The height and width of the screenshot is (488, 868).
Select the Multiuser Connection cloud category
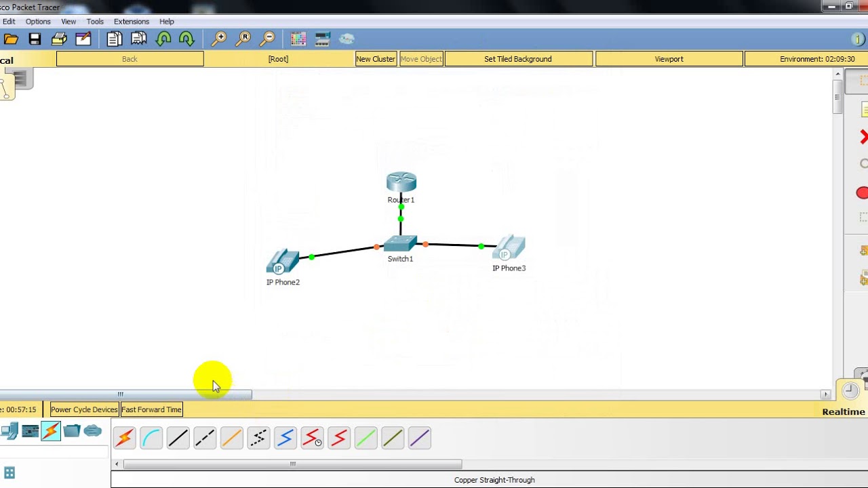93,430
